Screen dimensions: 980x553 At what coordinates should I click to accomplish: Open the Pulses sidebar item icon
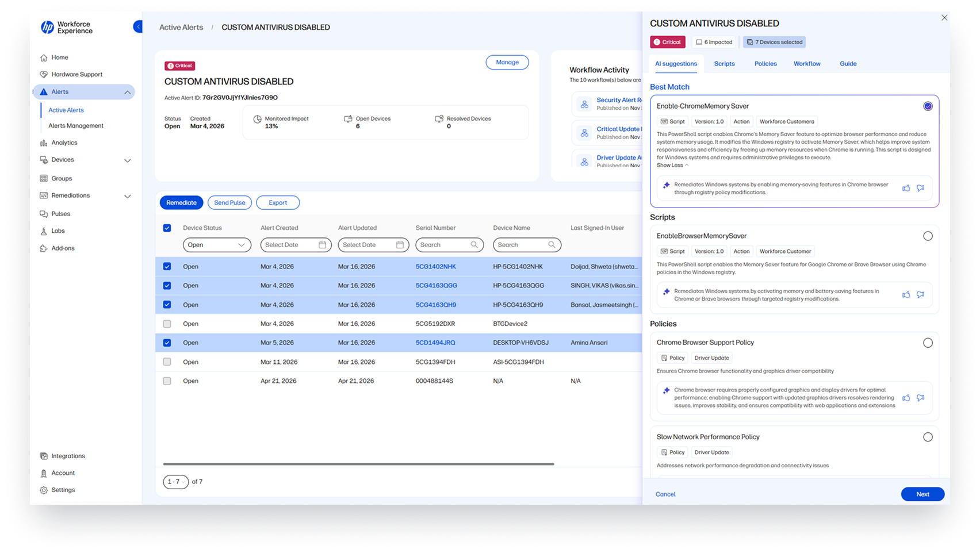tap(44, 214)
